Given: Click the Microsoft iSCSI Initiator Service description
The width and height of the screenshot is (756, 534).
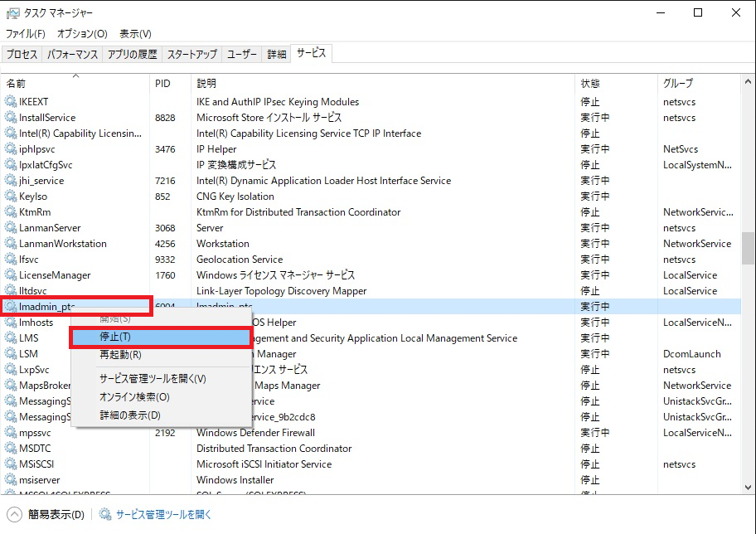Looking at the screenshot, I should 264,464.
